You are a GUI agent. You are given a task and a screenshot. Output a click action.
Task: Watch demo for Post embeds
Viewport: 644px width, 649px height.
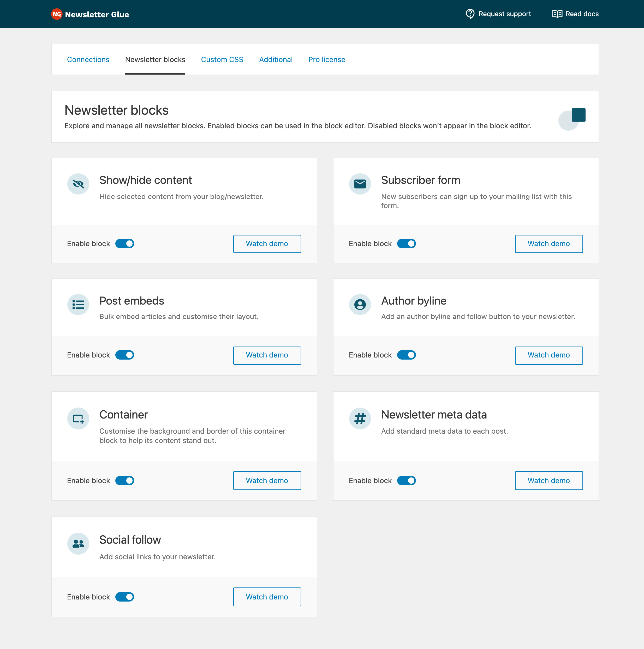click(267, 355)
